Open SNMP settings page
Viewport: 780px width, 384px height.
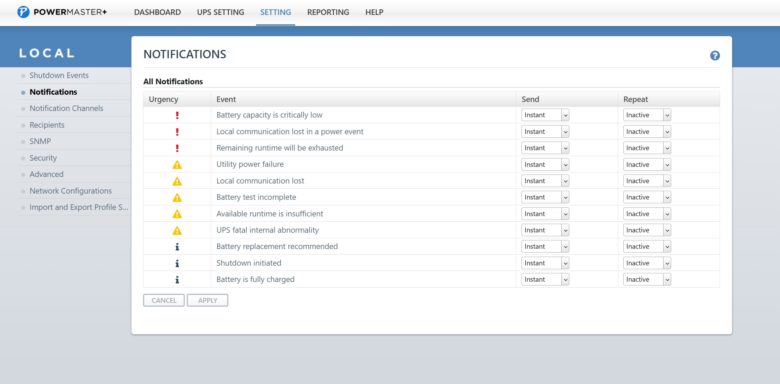(x=40, y=141)
